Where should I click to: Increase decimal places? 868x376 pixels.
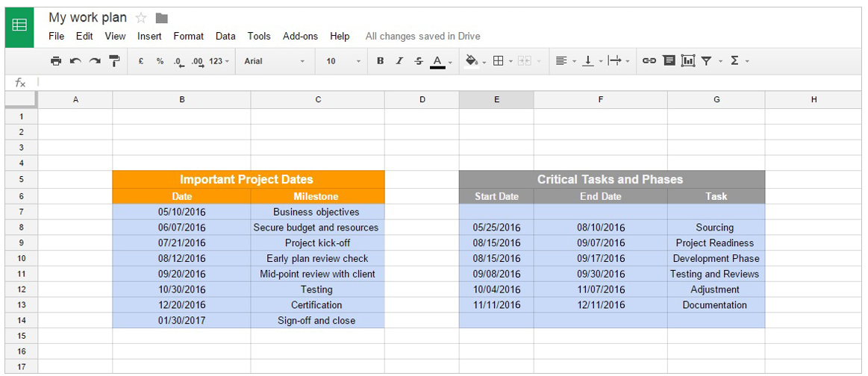[x=198, y=62]
